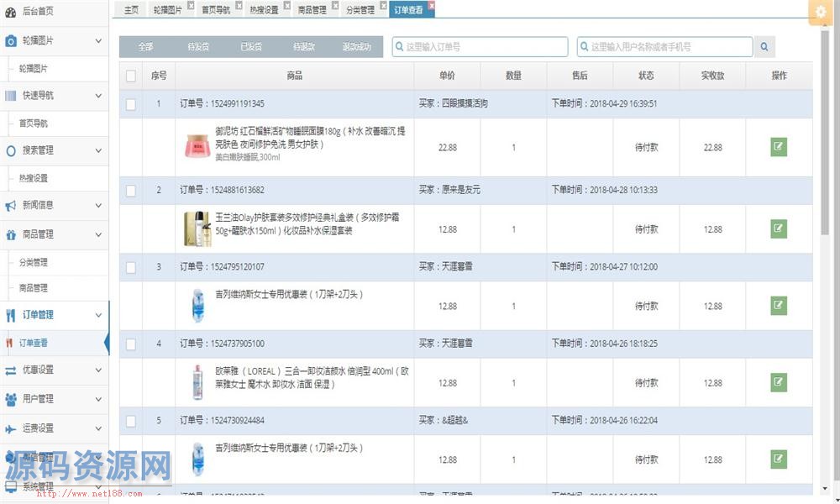Filter orders by 待发货

point(198,46)
